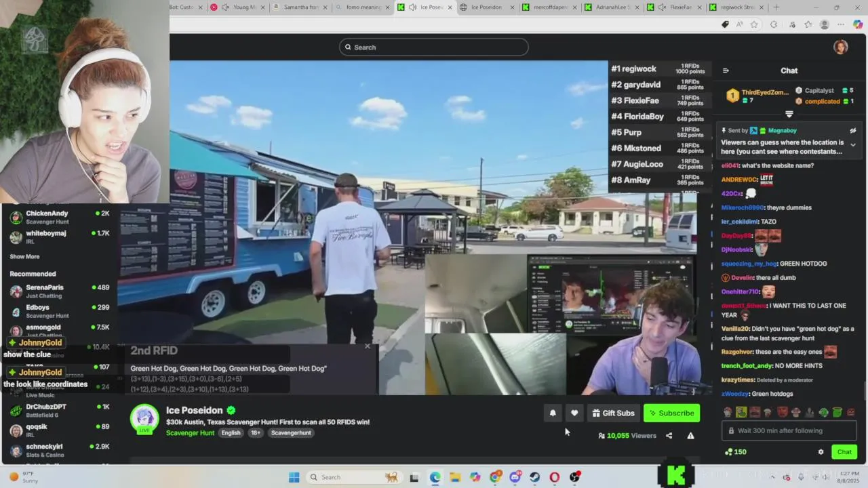Open Opera browser from taskbar
The width and height of the screenshot is (868, 488).
coord(555,477)
